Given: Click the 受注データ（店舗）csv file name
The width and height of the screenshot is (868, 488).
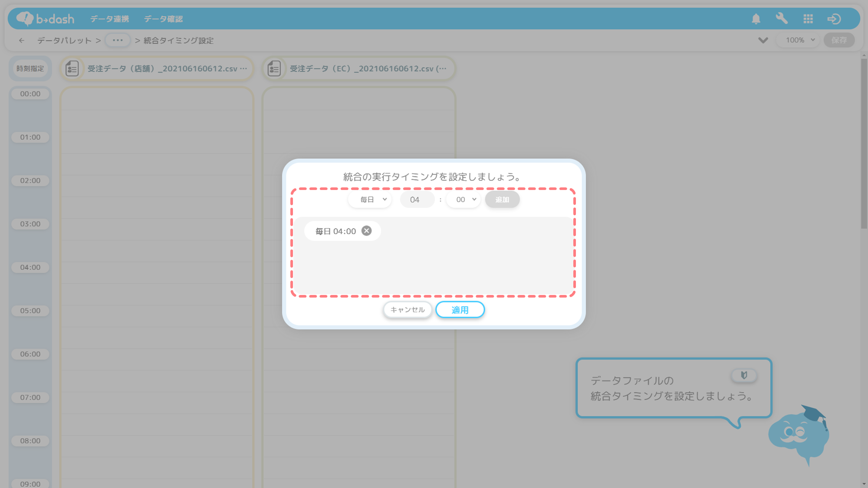Looking at the screenshot, I should point(167,69).
